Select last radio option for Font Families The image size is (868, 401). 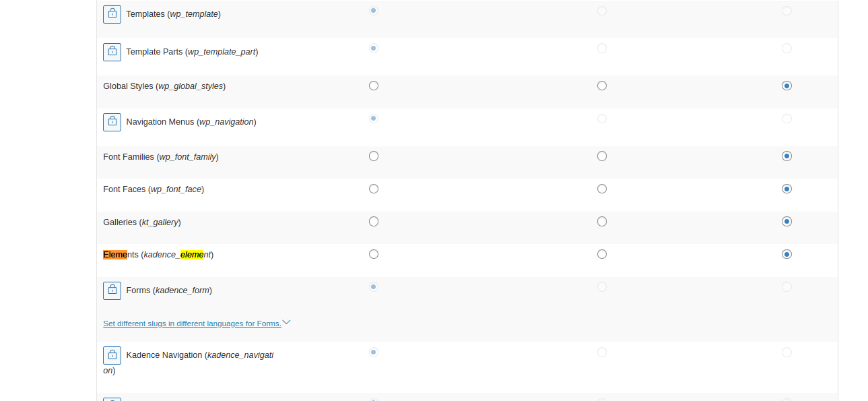point(787,156)
